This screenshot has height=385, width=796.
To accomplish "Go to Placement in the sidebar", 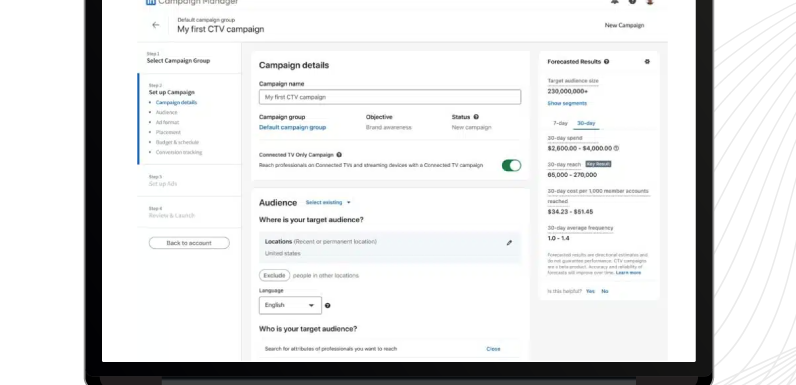I will click(x=168, y=132).
